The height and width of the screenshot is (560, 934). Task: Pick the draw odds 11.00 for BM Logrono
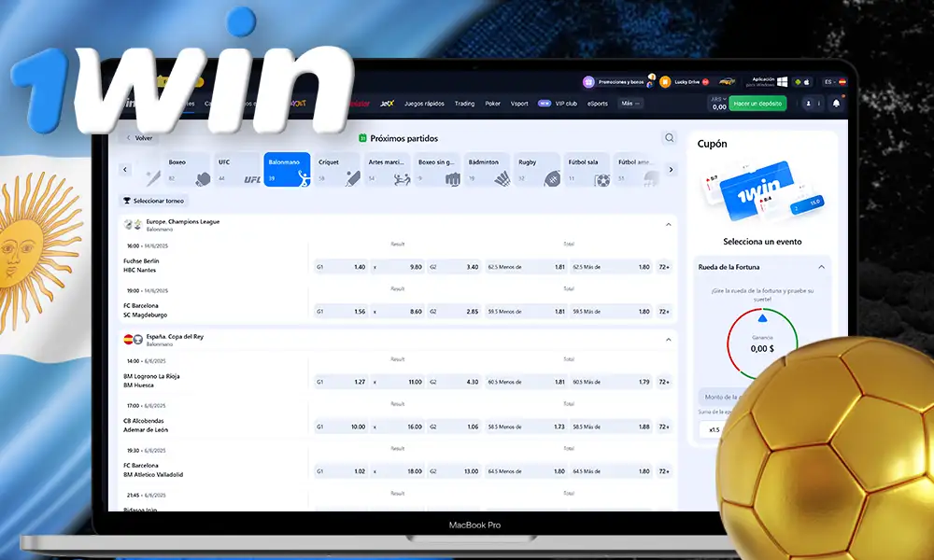pos(398,382)
